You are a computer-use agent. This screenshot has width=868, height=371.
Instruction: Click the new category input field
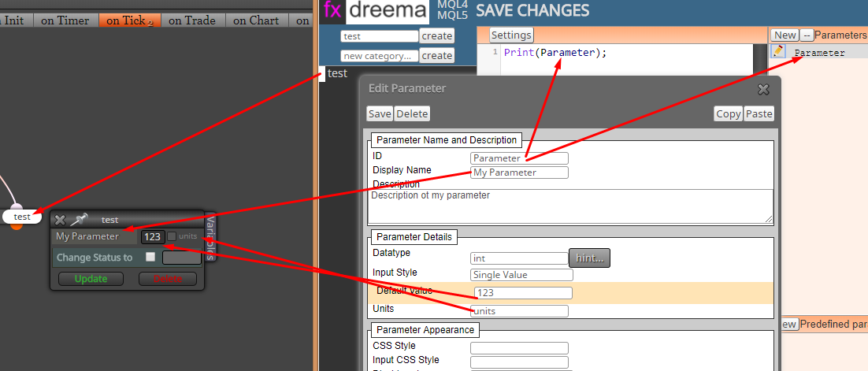coord(379,56)
